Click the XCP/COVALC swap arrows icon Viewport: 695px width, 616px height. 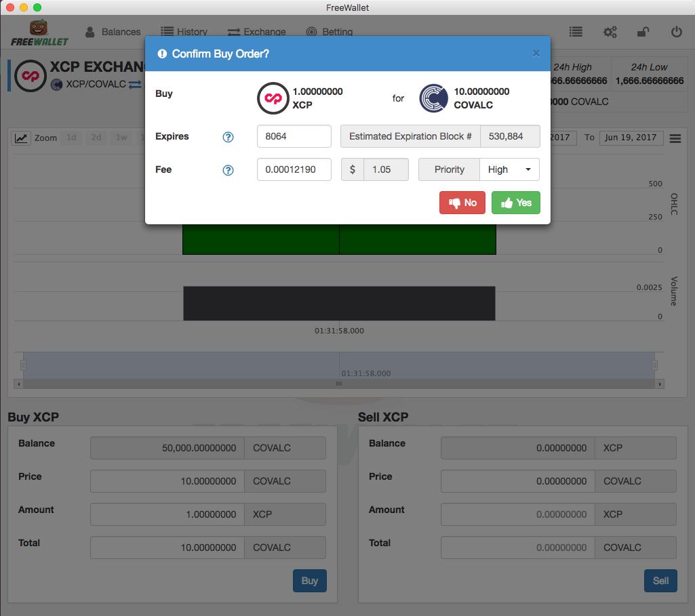point(135,84)
